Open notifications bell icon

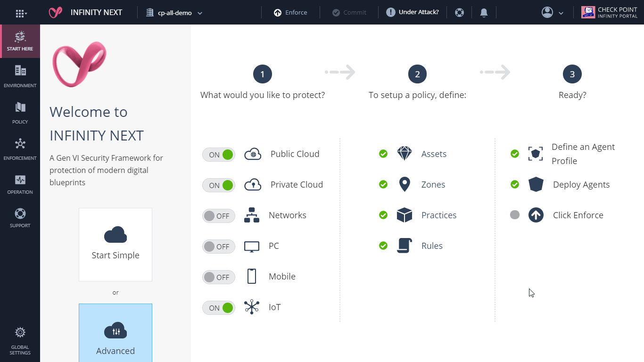[484, 13]
